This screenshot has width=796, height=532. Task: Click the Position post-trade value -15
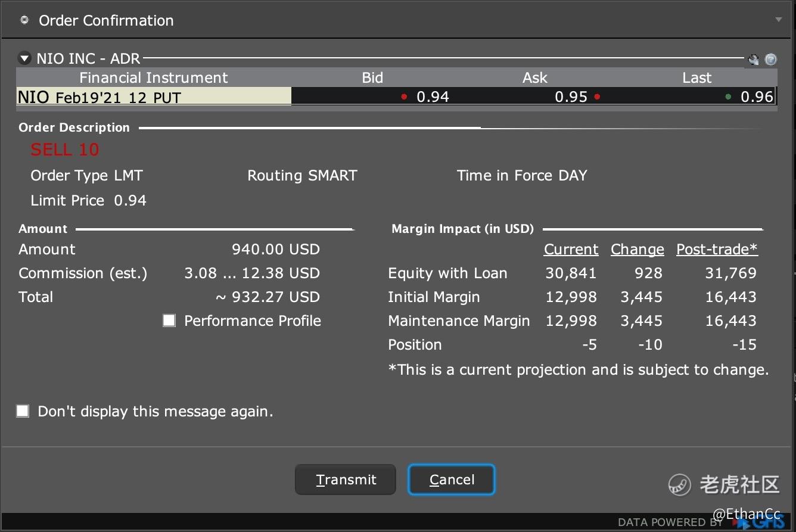744,344
